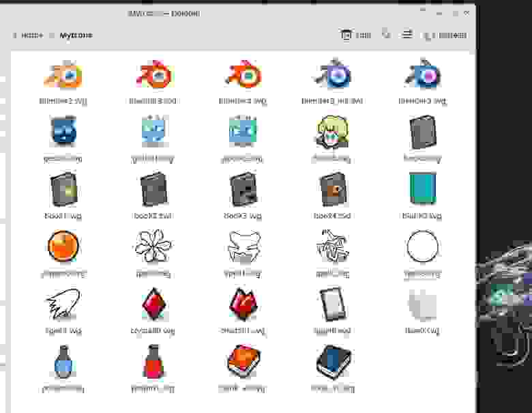Go to the Home breadcrumb location
532x413 pixels.
coord(32,35)
